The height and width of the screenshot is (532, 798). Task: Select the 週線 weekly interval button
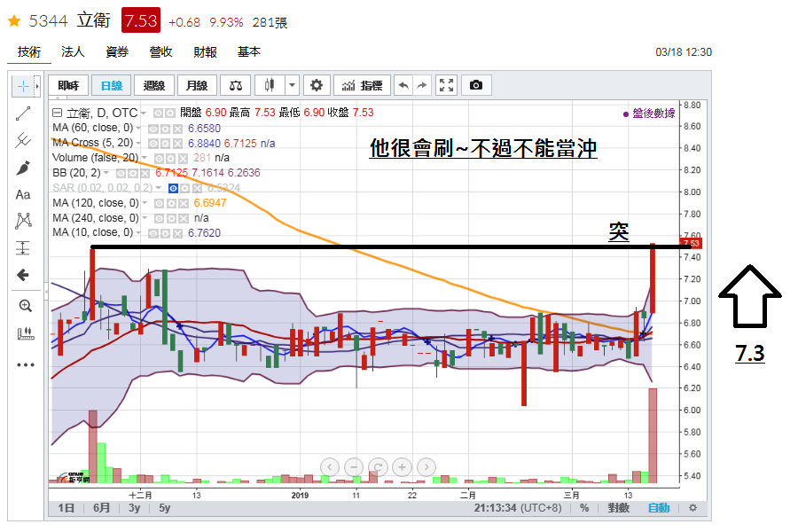[x=154, y=85]
